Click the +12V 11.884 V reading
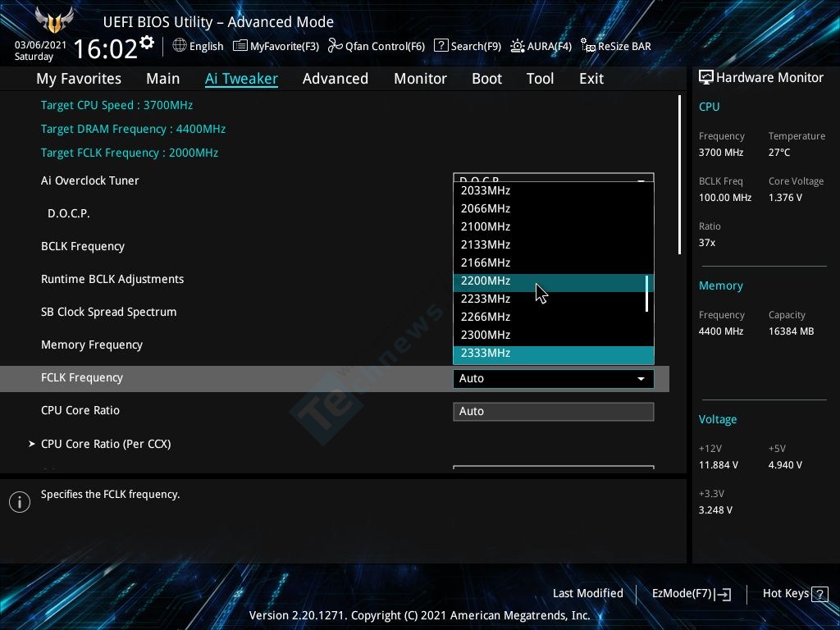The width and height of the screenshot is (840, 630). 718,465
